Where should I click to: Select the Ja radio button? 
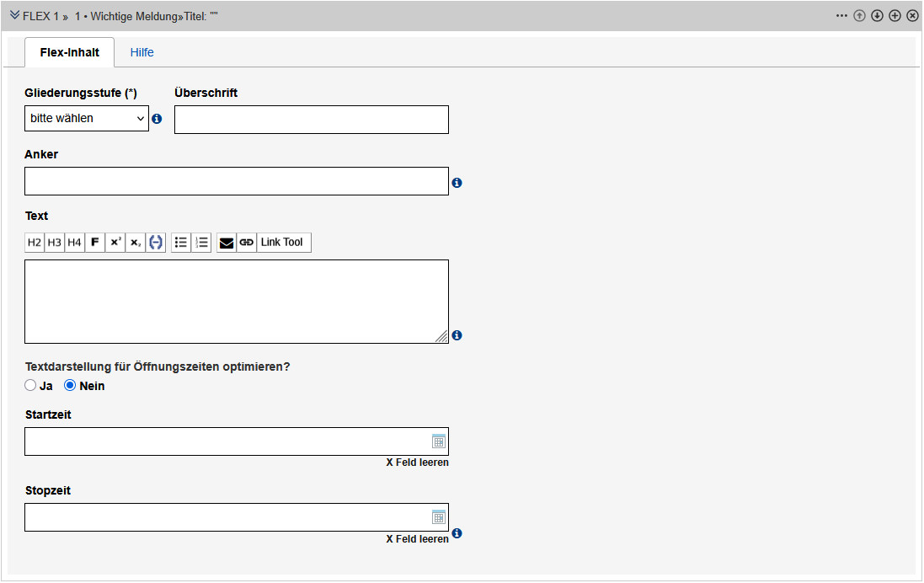point(30,386)
